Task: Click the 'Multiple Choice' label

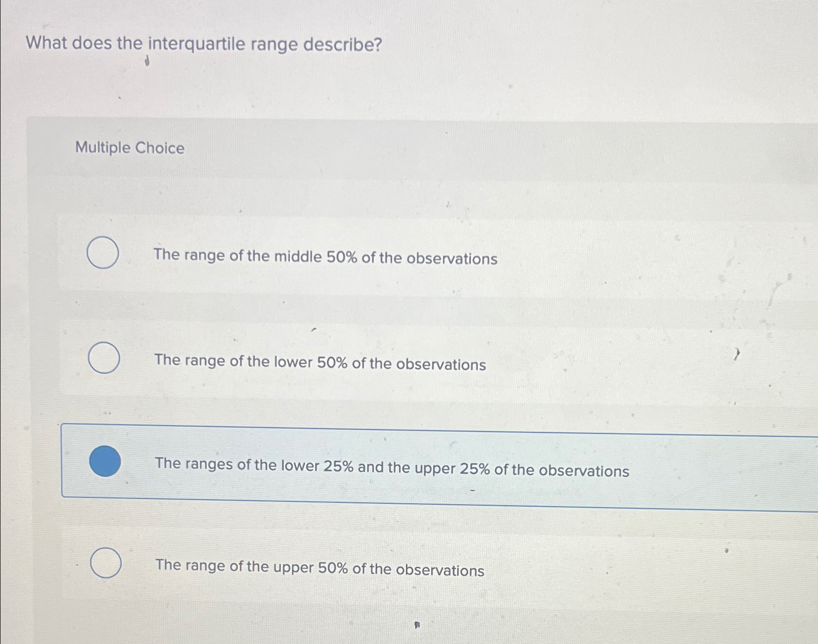Action: click(x=130, y=149)
